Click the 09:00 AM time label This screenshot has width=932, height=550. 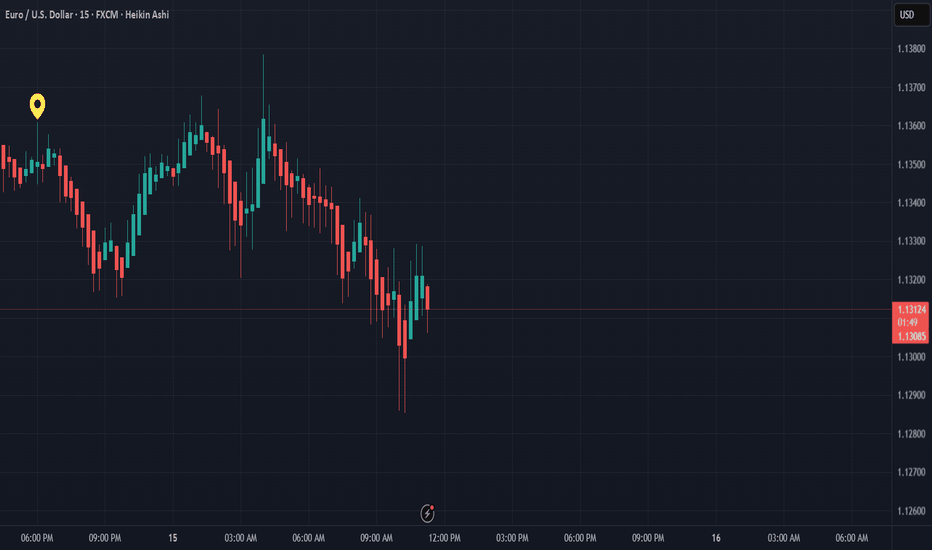(x=376, y=538)
